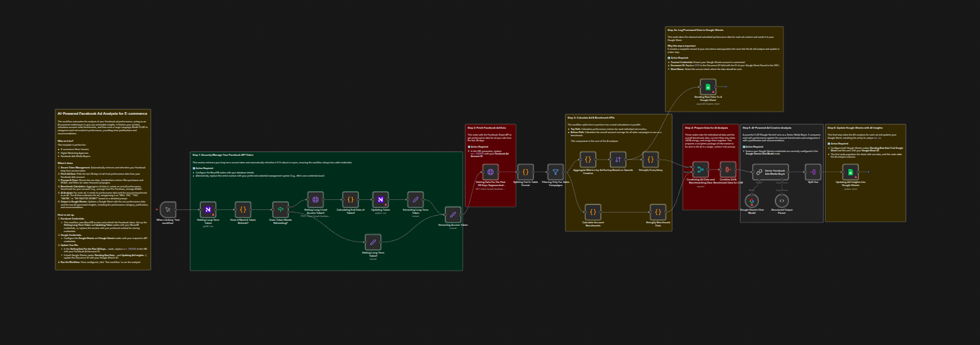Screen dimensions: 980x345
Task: Open the Sorting Based on Spends node
Action: tap(618, 160)
